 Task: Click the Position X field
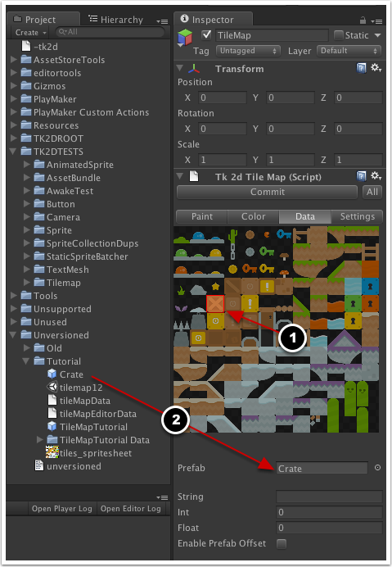click(x=223, y=98)
